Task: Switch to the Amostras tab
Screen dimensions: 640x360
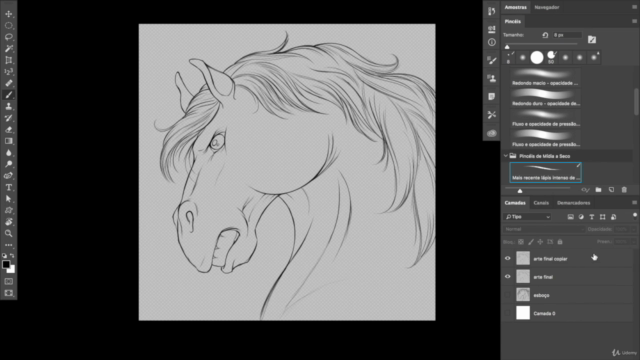Action: (516, 7)
